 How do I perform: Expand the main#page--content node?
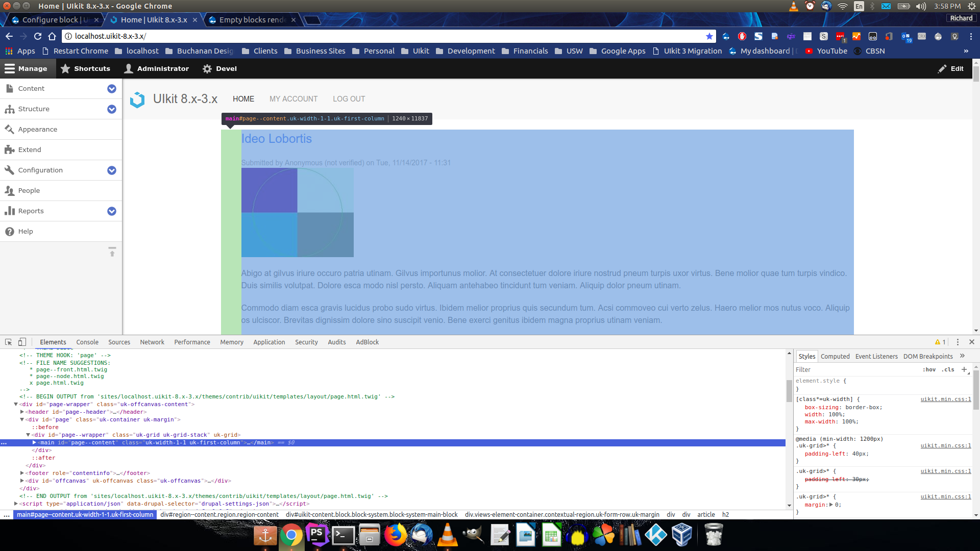pos(34,442)
